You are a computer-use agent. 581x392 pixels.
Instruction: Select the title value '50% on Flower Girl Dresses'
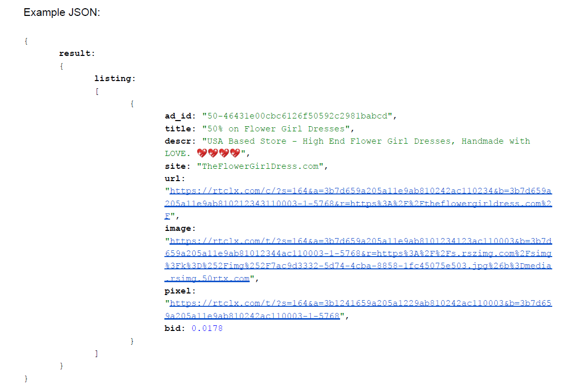(276, 129)
